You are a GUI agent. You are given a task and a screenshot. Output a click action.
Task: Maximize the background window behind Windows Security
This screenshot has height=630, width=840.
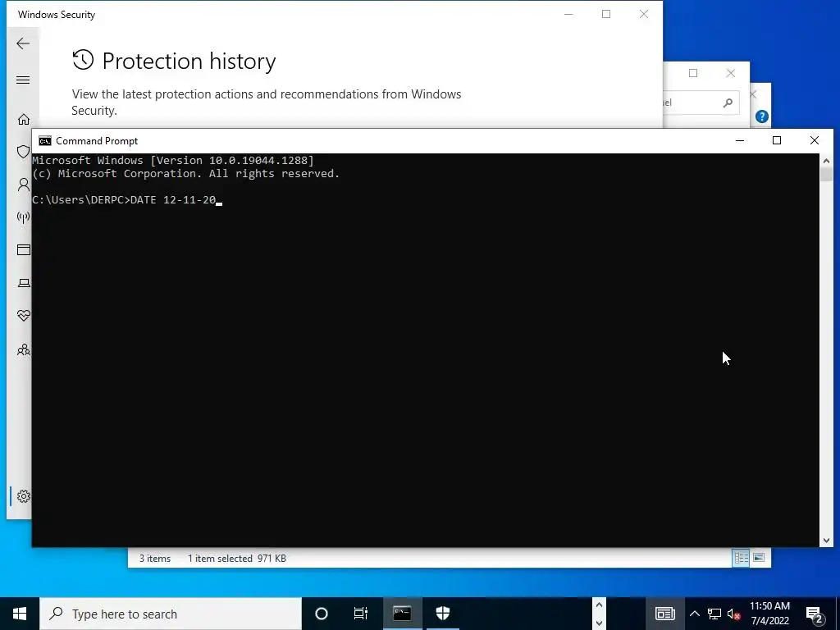pyautogui.click(x=693, y=73)
